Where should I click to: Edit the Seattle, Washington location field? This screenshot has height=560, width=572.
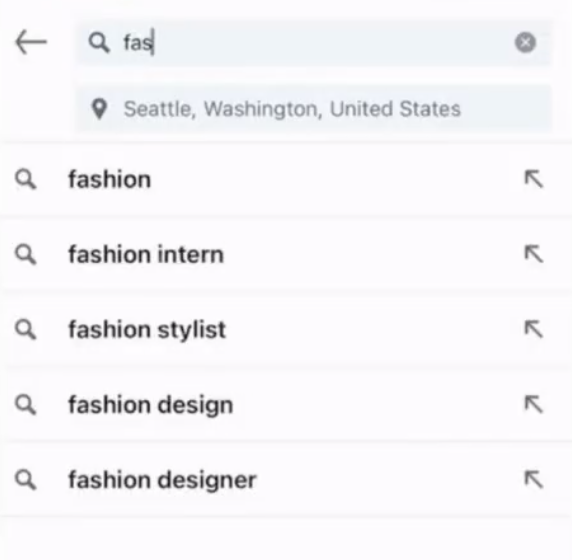click(x=314, y=109)
